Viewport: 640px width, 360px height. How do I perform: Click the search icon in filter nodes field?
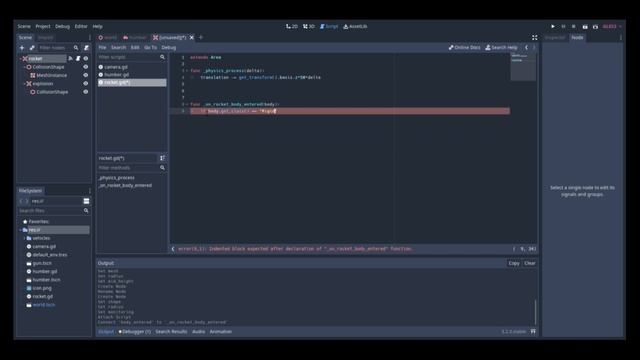coord(76,48)
